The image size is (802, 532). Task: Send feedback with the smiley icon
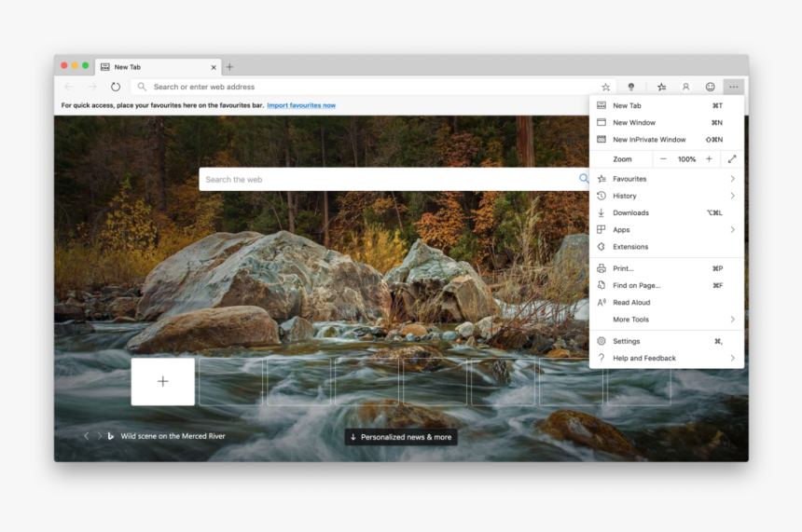(x=710, y=87)
